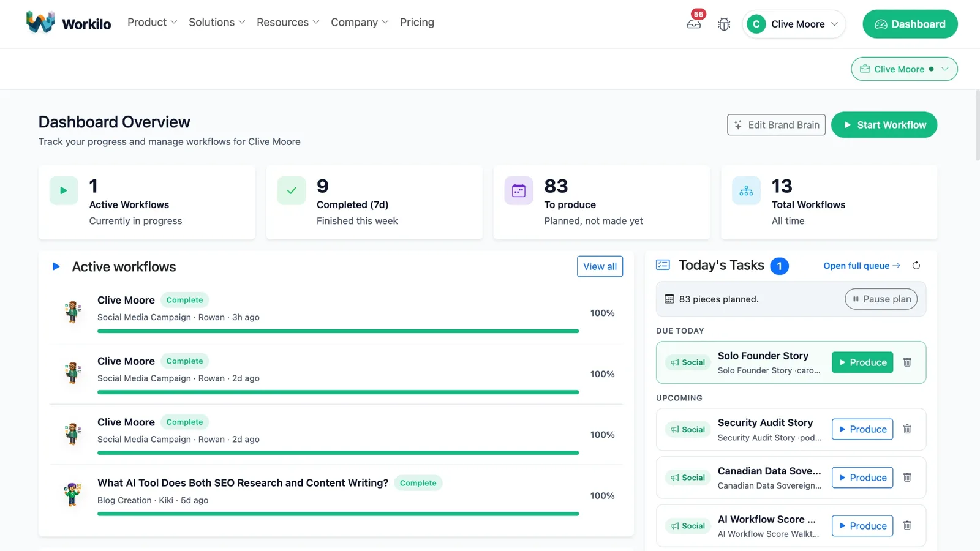Open the What AI Tool Does Both SEO workflow

click(x=243, y=483)
